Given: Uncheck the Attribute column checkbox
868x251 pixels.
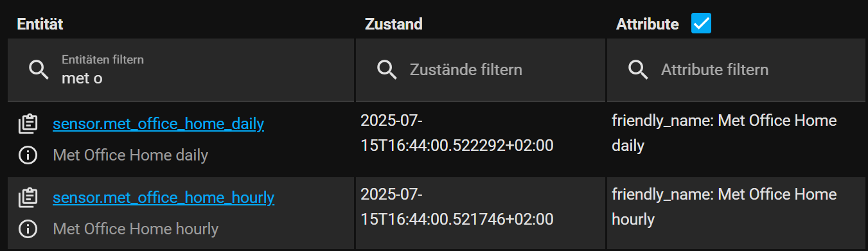Looking at the screenshot, I should 701,24.
